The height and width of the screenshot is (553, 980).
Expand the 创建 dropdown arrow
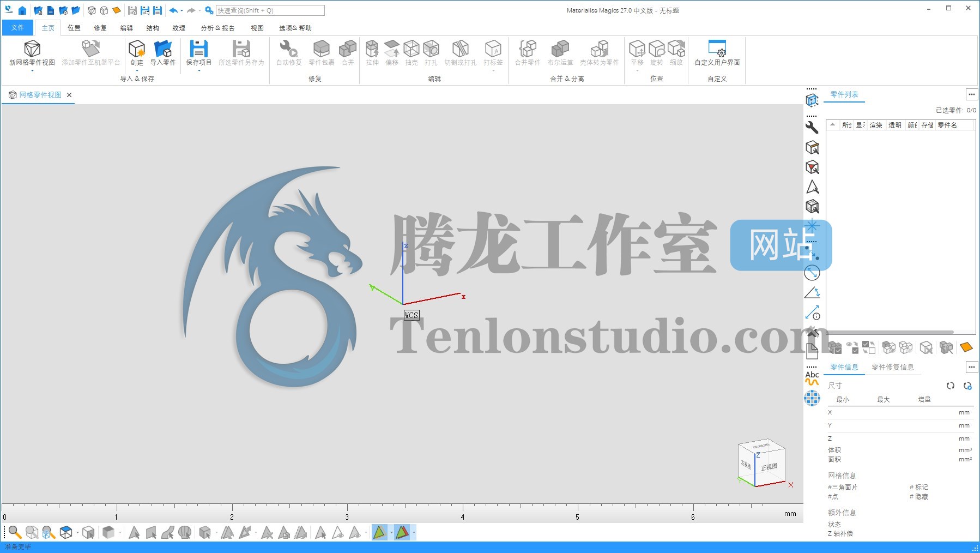[x=137, y=71]
